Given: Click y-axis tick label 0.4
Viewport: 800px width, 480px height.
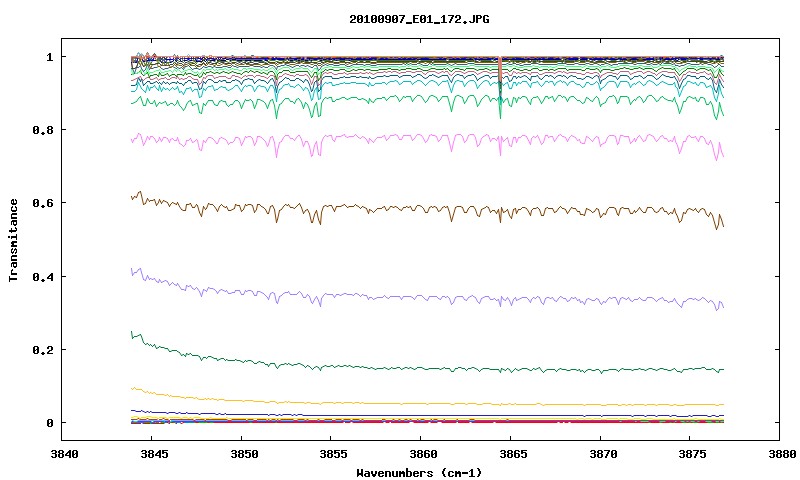Looking at the screenshot, I should tap(43, 276).
